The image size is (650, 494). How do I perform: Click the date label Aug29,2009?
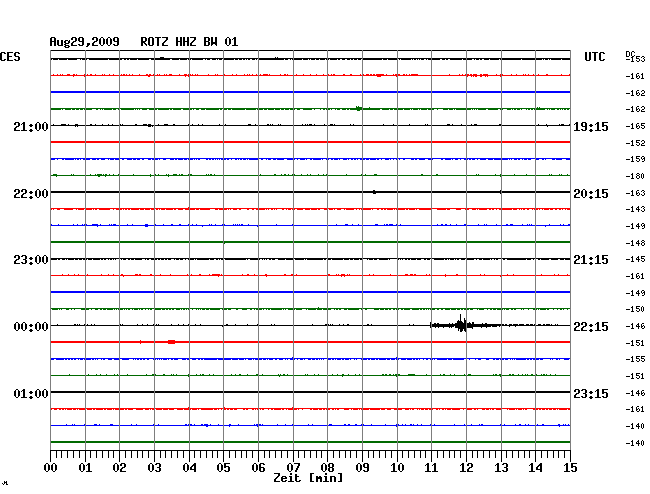click(x=84, y=42)
